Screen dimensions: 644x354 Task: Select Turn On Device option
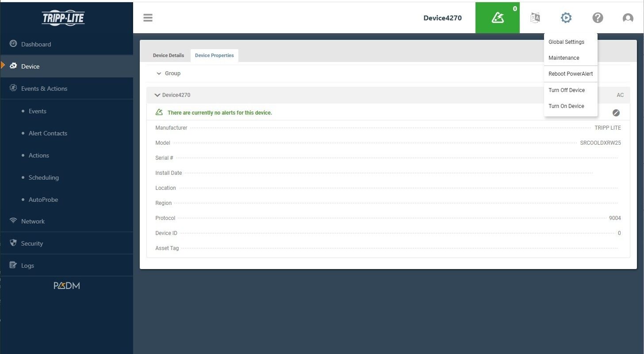(x=566, y=106)
